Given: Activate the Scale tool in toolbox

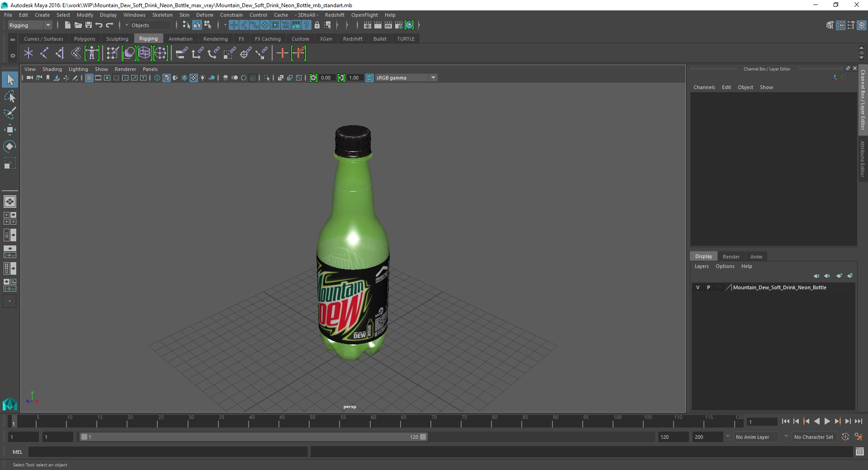Looking at the screenshot, I should (10, 163).
